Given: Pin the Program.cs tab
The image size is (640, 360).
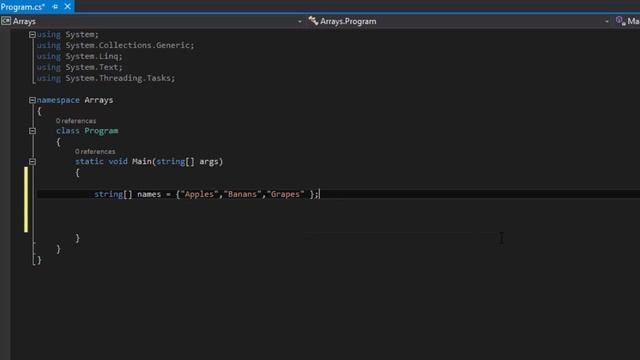Looking at the screenshot, I should [55, 7].
